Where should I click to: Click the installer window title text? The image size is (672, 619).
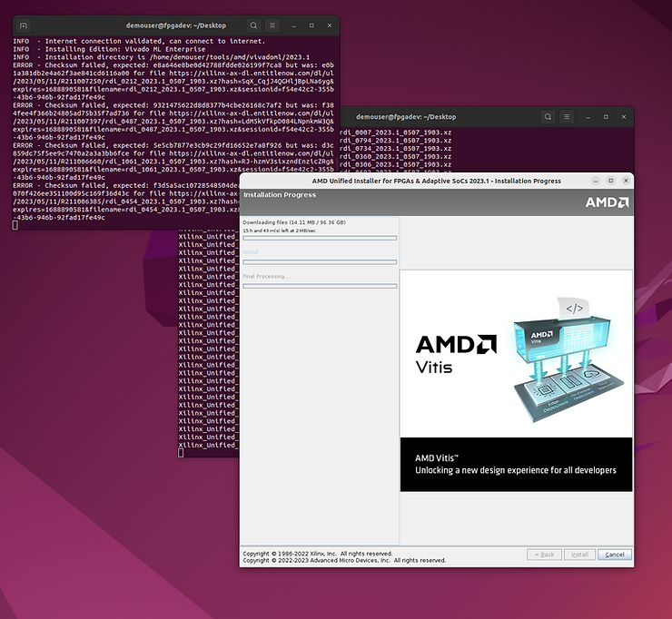tap(436, 182)
